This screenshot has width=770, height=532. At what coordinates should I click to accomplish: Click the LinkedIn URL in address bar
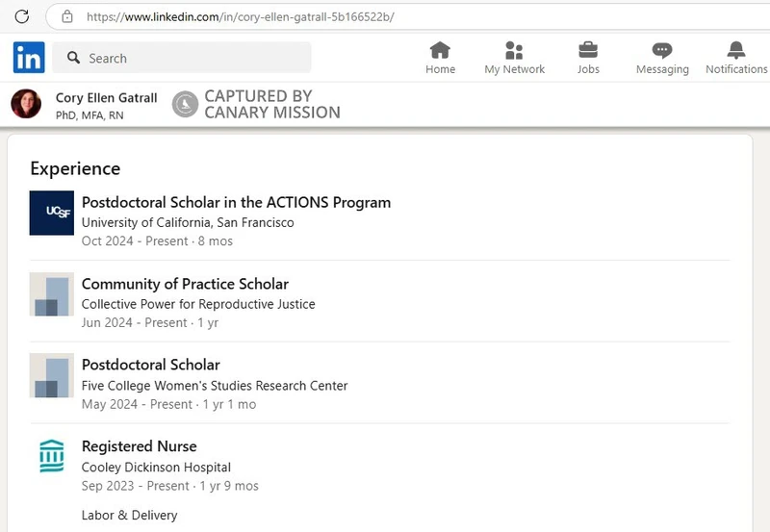(240, 17)
